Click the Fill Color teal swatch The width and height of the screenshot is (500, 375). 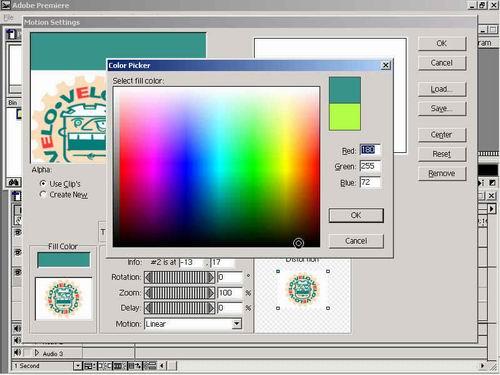tap(63, 260)
